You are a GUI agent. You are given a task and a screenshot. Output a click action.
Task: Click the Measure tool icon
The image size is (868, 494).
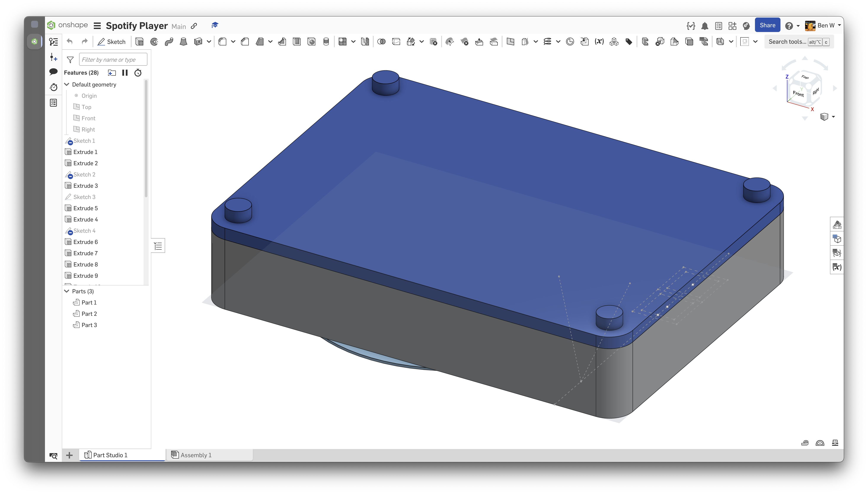[805, 443]
